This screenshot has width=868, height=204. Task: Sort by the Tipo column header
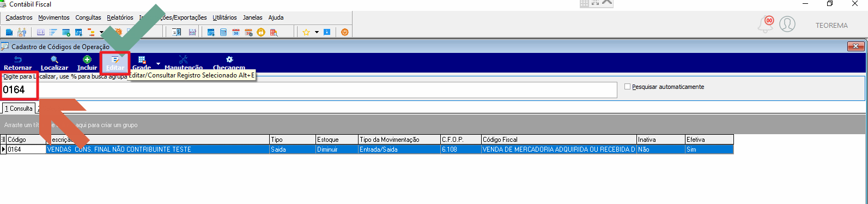(293, 140)
